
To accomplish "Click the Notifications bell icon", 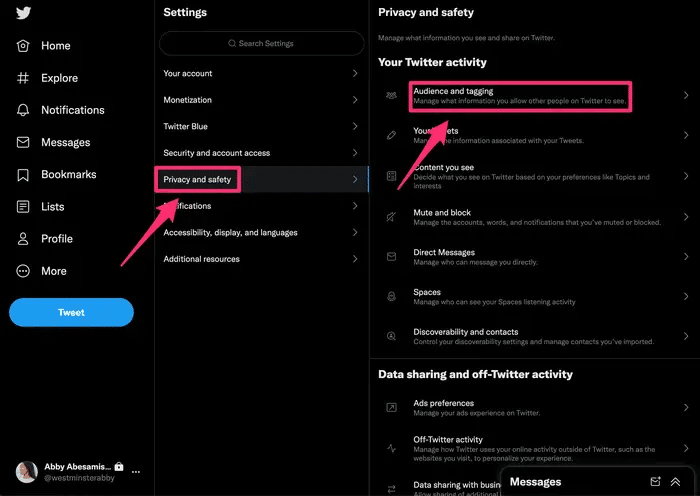I will pyautogui.click(x=23, y=110).
